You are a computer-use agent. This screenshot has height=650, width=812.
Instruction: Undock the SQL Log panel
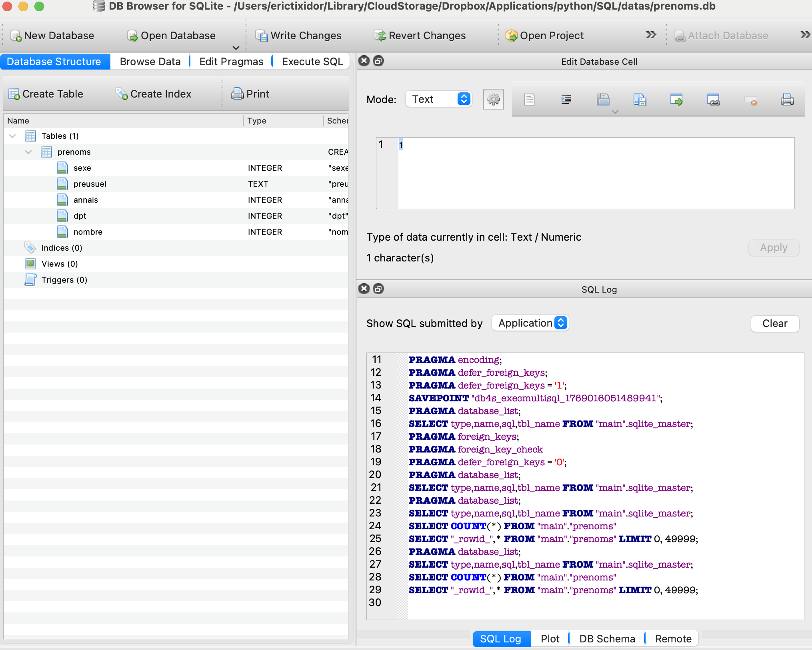tap(378, 289)
